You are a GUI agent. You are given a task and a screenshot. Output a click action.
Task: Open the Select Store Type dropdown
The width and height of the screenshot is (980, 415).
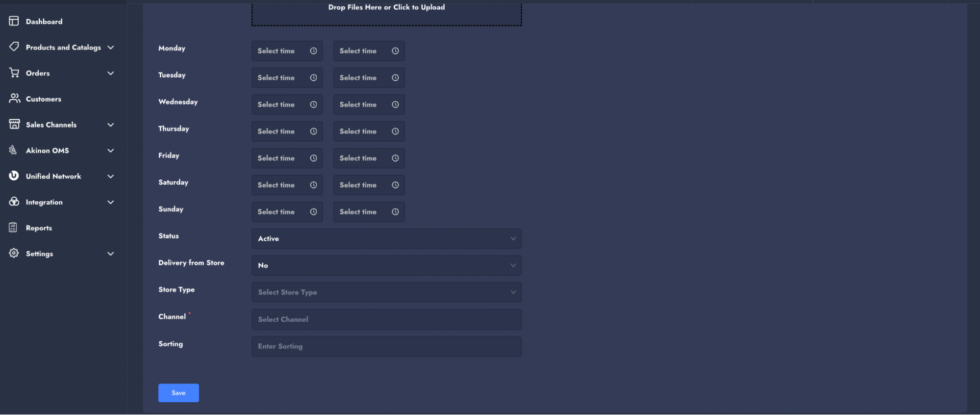386,292
